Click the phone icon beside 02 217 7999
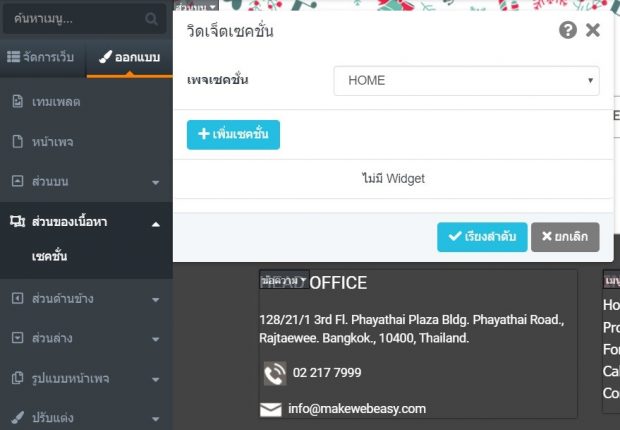Screen dimensions: 620x430 point(275,373)
